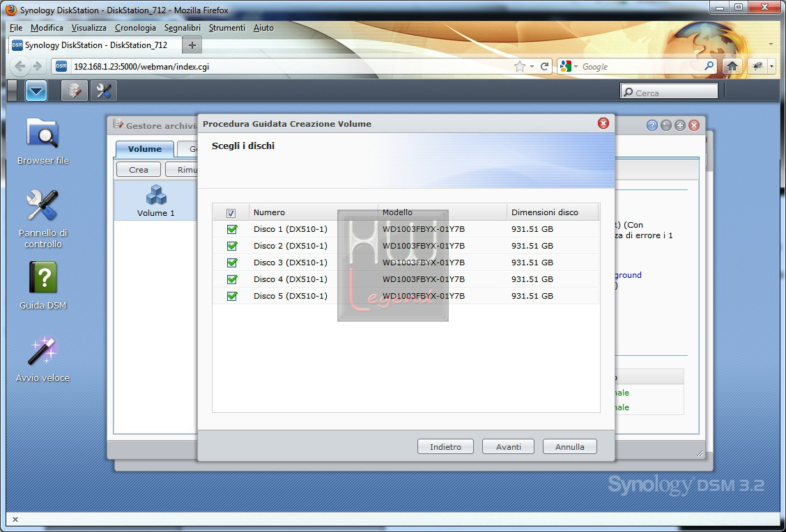Toggle the select-all disks header checkbox
Screen dimensions: 786x532
tap(231, 213)
